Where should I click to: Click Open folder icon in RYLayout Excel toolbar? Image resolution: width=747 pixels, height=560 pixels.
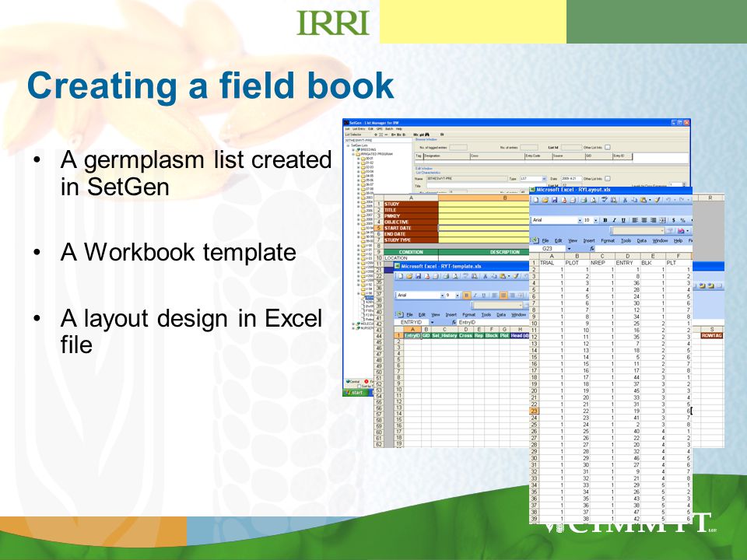(x=545, y=200)
